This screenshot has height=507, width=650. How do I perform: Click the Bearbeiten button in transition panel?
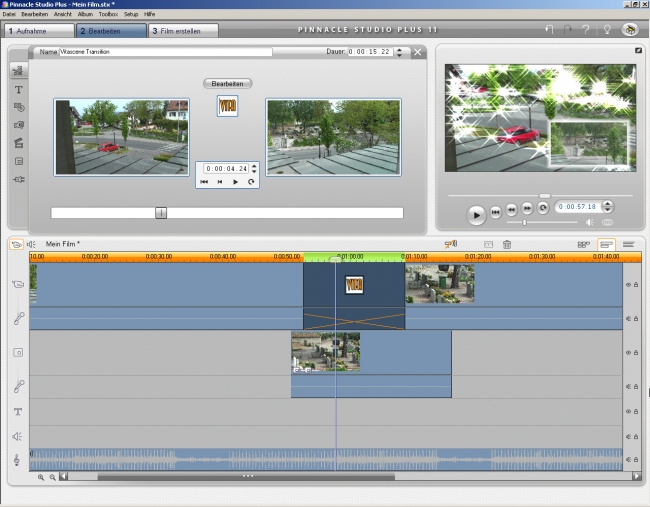pos(228,83)
